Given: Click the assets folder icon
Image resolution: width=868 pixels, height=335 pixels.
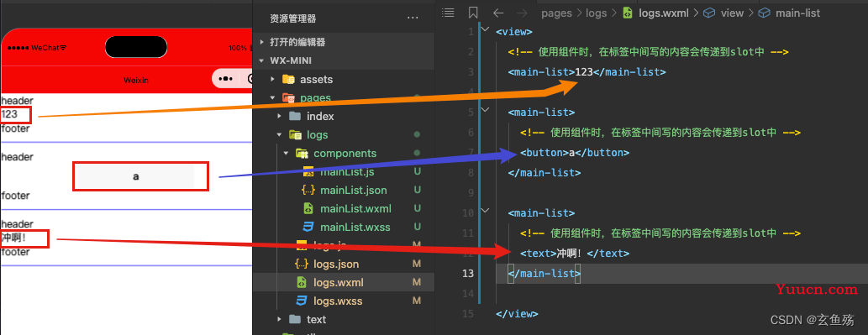Looking at the screenshot, I should pyautogui.click(x=288, y=79).
